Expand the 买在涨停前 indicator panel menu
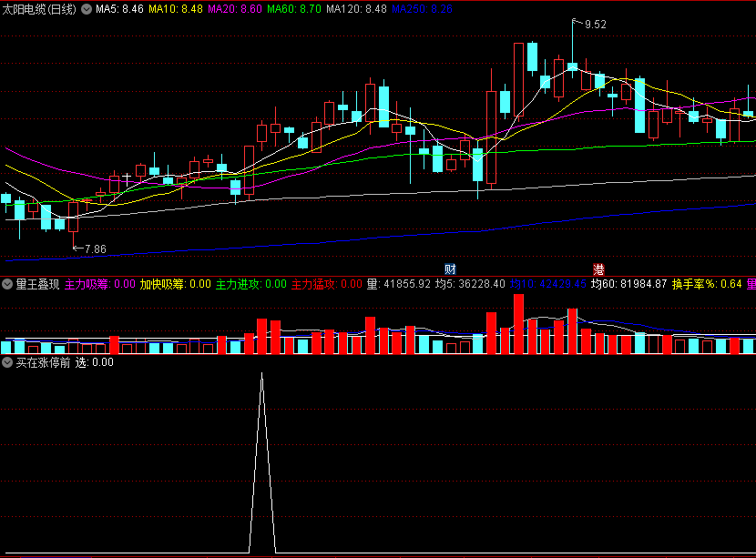 [x=7, y=362]
